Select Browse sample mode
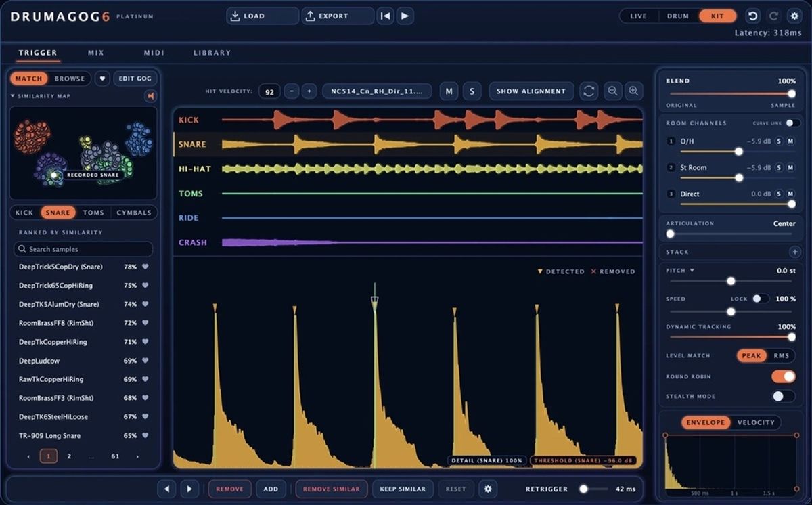The width and height of the screenshot is (812, 505). tap(70, 79)
